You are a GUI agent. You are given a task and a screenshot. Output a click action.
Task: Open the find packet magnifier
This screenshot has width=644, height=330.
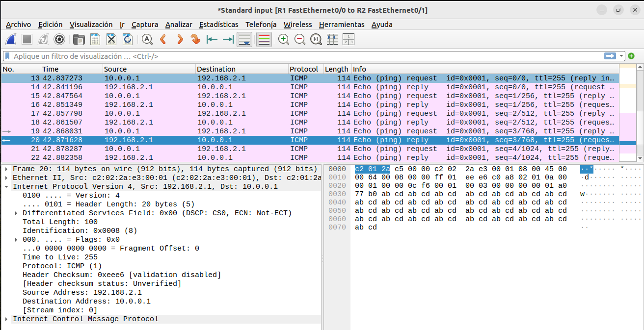[x=147, y=39]
